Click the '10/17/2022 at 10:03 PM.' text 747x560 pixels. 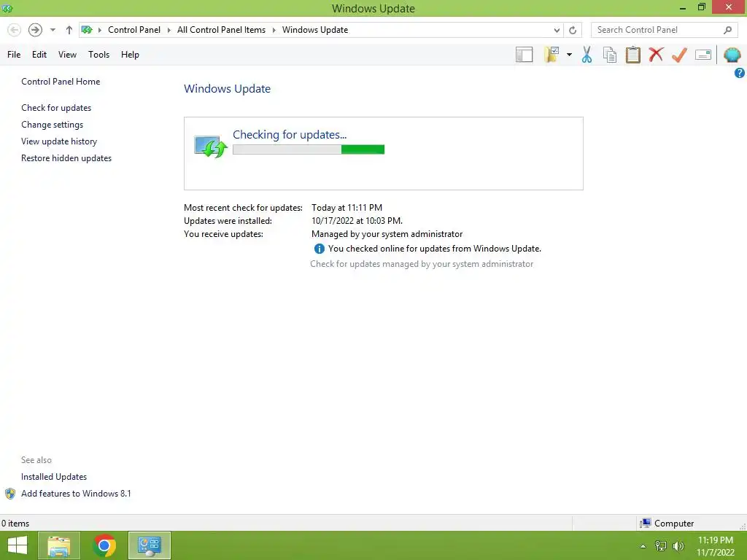[357, 221]
